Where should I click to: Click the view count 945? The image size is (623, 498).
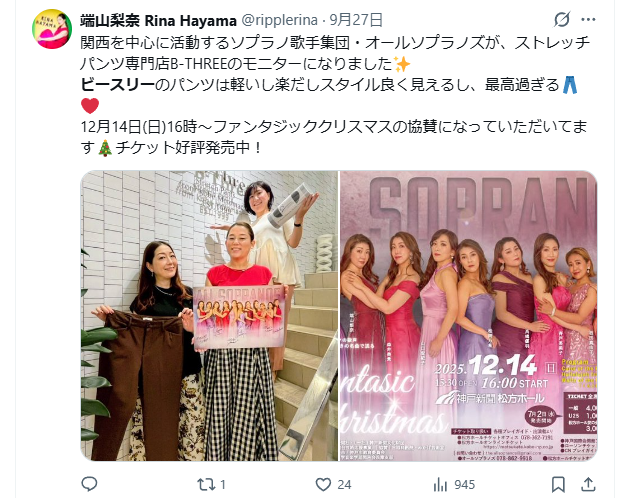coord(464,484)
